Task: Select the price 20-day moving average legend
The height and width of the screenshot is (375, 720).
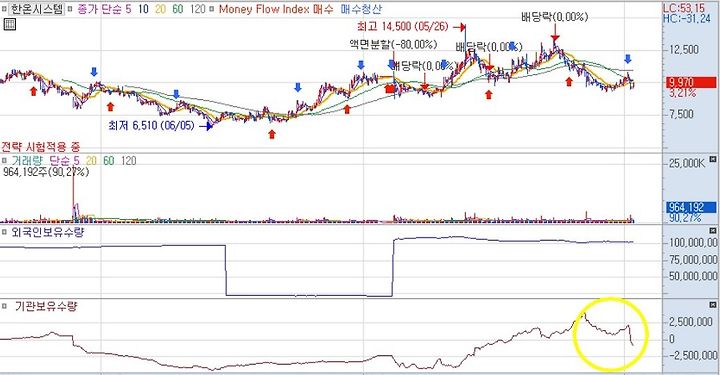Action: tap(160, 9)
